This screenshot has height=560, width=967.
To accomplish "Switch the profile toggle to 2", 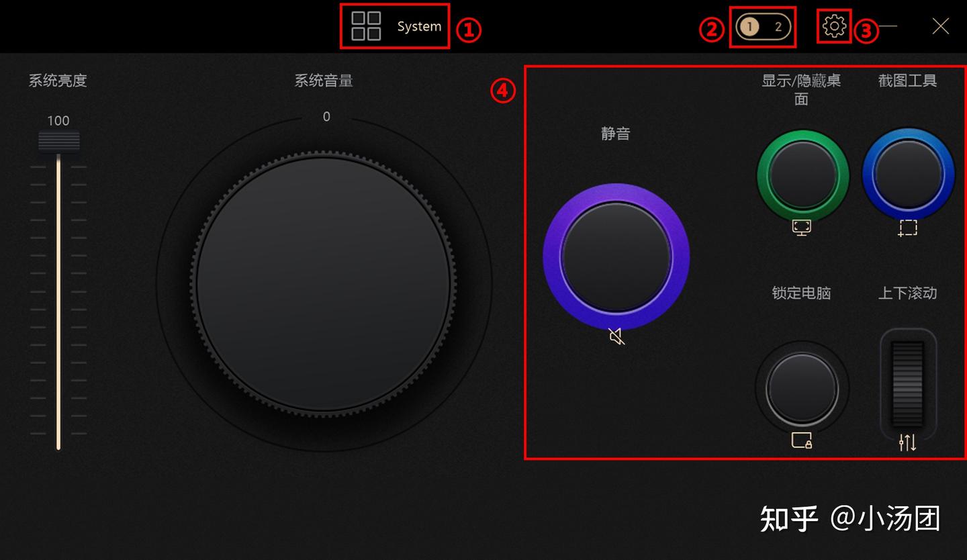I will tap(779, 28).
